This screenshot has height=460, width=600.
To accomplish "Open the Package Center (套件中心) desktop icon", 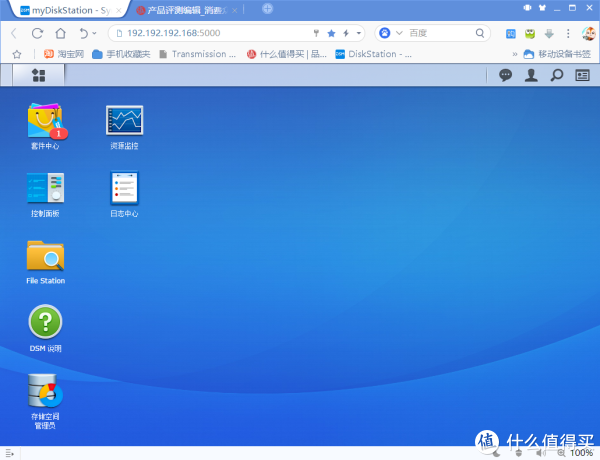I will pyautogui.click(x=45, y=122).
